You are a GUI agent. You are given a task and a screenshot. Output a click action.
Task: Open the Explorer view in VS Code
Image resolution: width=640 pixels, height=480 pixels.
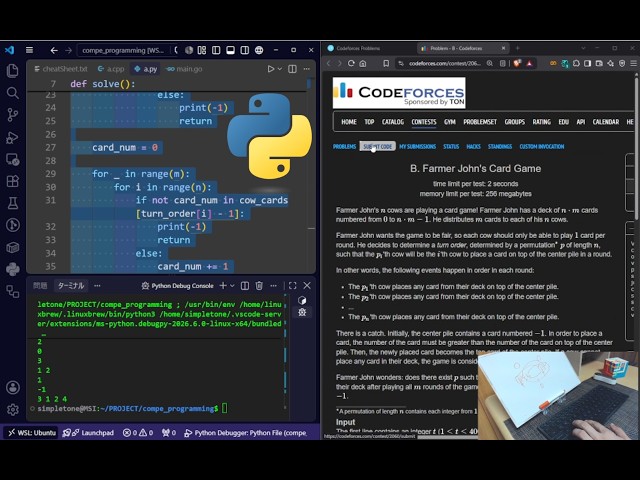coord(13,71)
